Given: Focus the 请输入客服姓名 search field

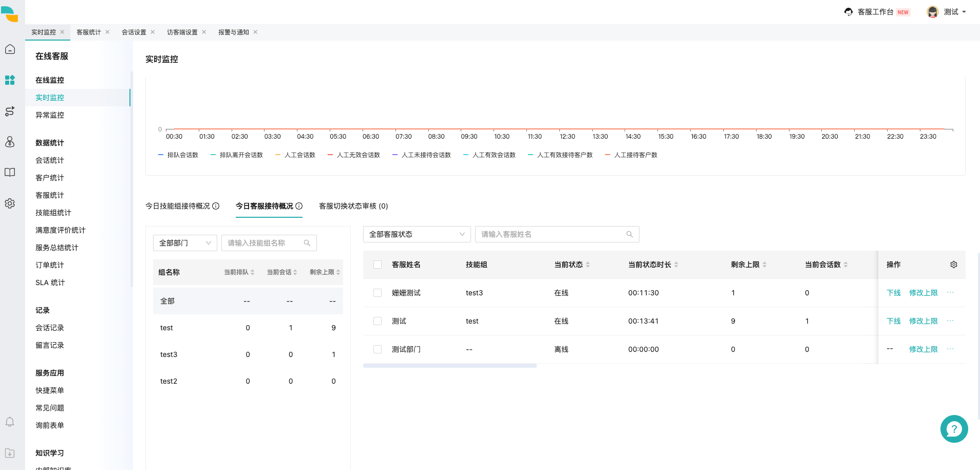Looking at the screenshot, I should tap(557, 234).
